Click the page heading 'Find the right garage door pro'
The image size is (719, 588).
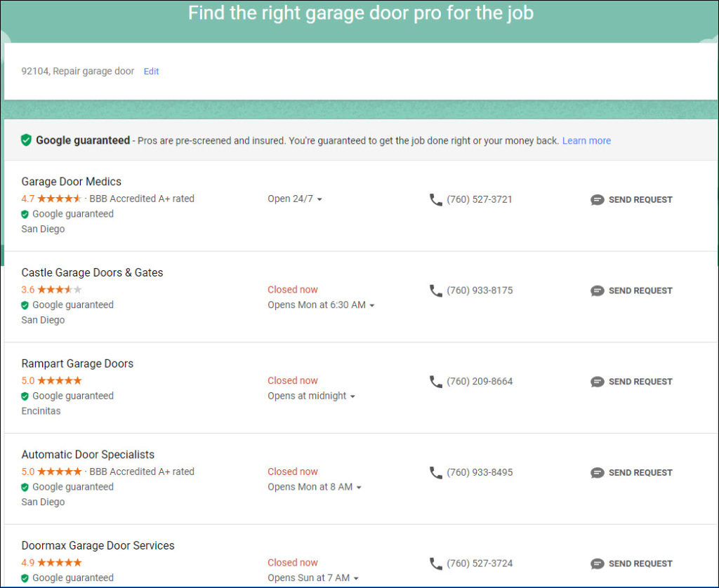point(360,13)
